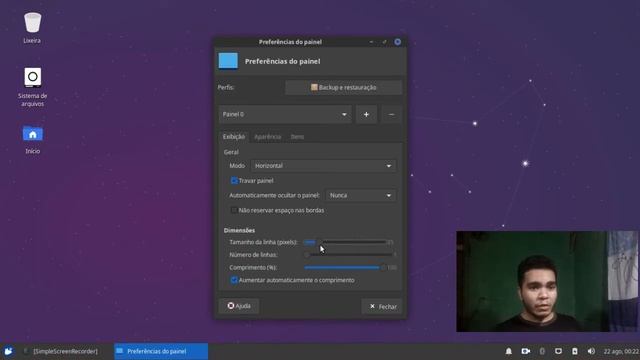This screenshot has width=640, height=360.
Task: Click the webcam overlay video thumbnail
Action: coord(547,282)
